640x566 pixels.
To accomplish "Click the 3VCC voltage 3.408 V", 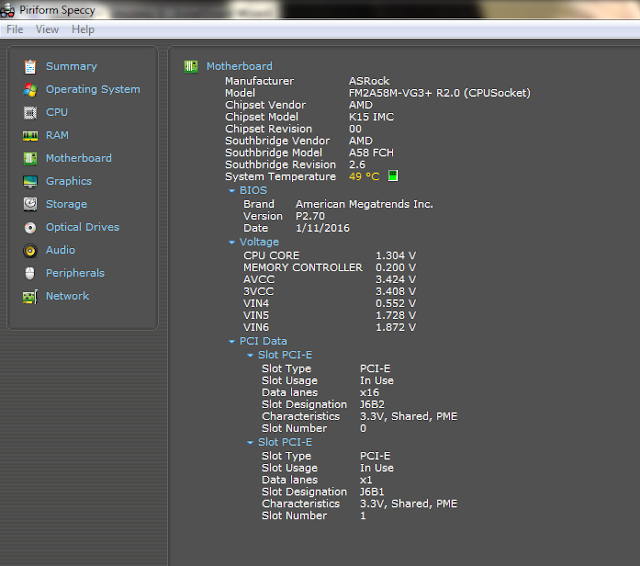I will (x=396, y=291).
